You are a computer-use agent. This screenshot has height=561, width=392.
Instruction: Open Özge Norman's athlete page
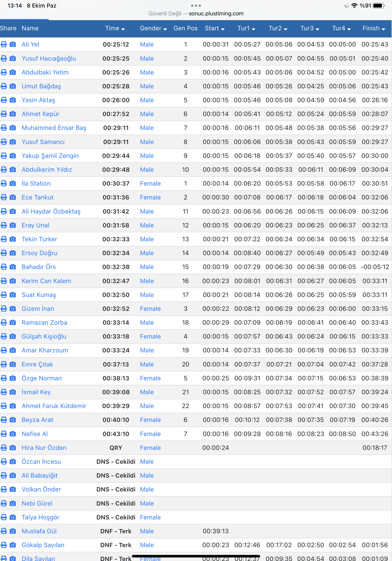(x=42, y=378)
